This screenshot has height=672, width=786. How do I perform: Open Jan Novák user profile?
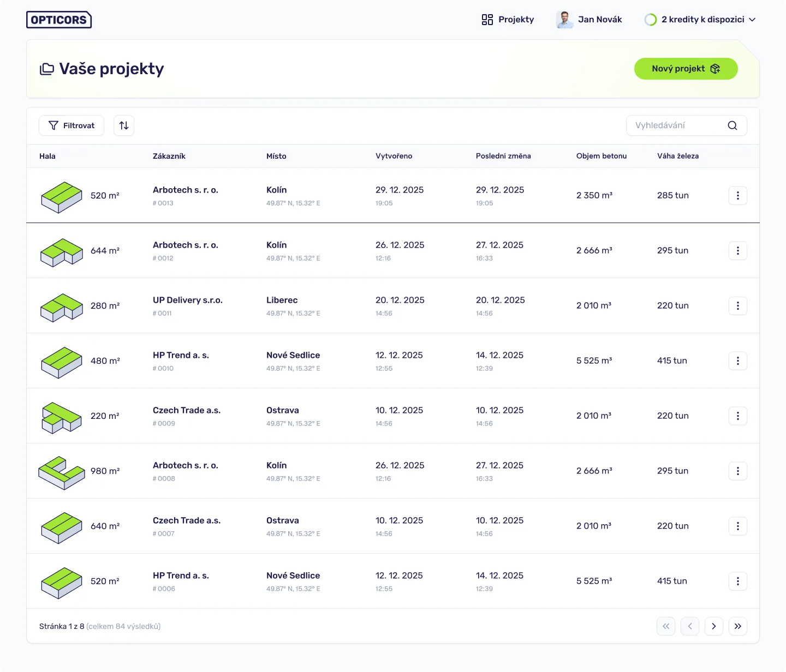point(589,20)
